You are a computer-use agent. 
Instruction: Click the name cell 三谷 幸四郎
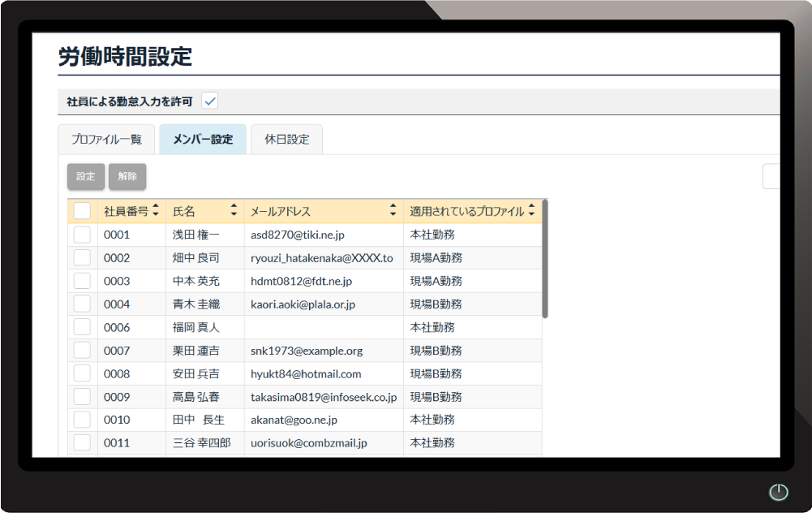pos(202,443)
